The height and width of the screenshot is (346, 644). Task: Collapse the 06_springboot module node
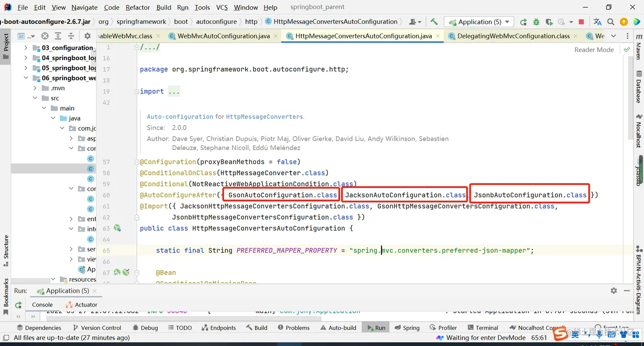coord(26,78)
